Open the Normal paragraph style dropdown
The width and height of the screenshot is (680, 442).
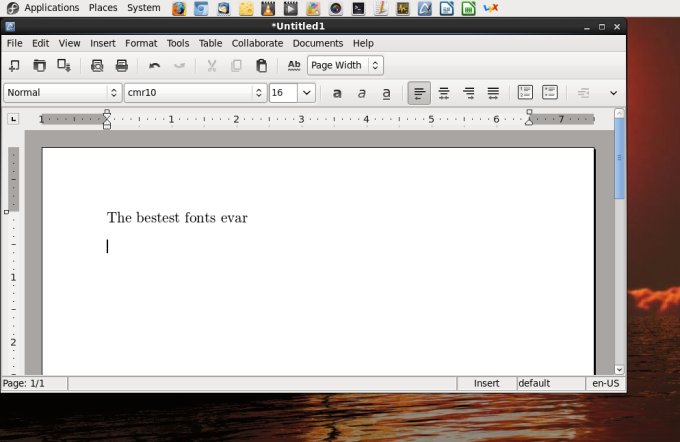tap(113, 93)
